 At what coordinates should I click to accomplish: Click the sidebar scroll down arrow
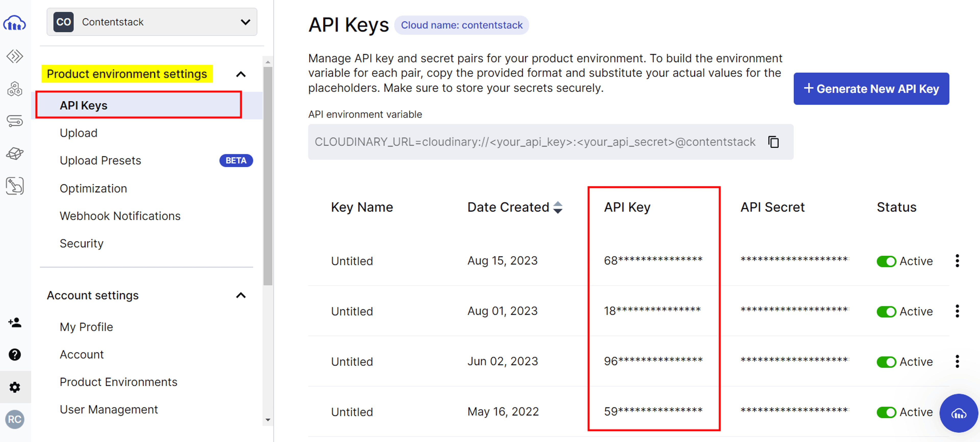(268, 420)
